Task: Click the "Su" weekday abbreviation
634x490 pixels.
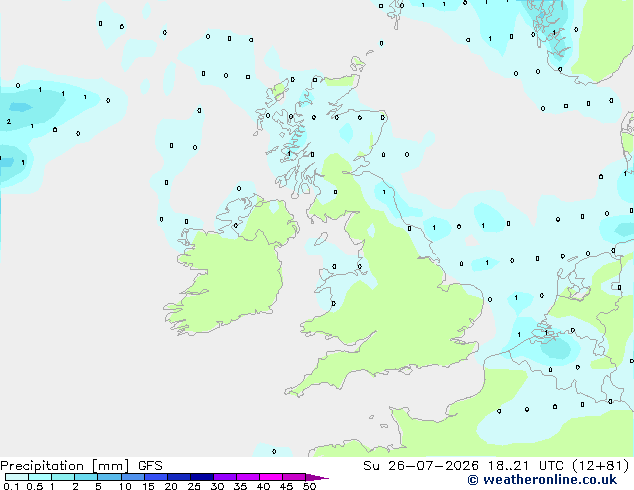Action: pyautogui.click(x=371, y=466)
